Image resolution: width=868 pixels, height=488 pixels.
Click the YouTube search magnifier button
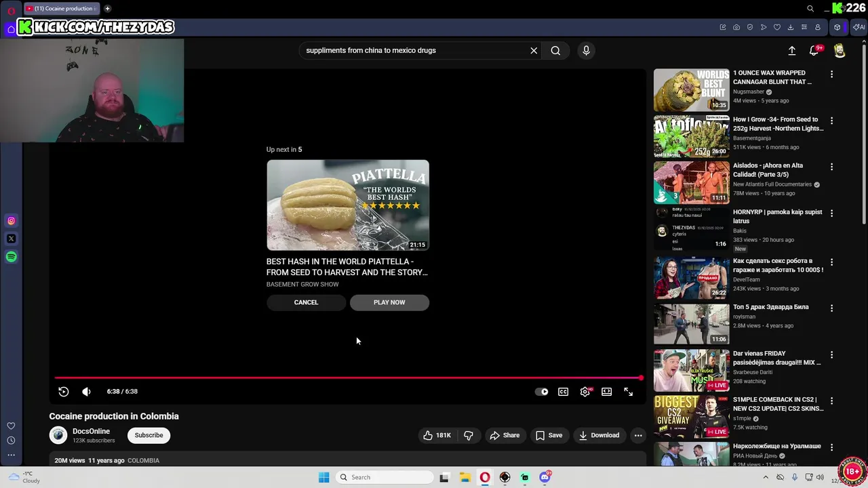555,50
